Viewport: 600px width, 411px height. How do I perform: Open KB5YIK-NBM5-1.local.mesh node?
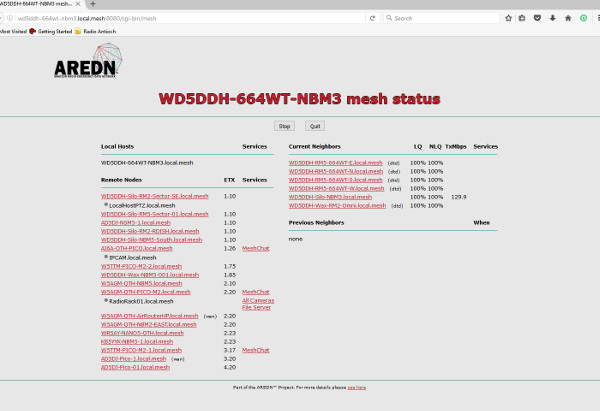(137, 341)
